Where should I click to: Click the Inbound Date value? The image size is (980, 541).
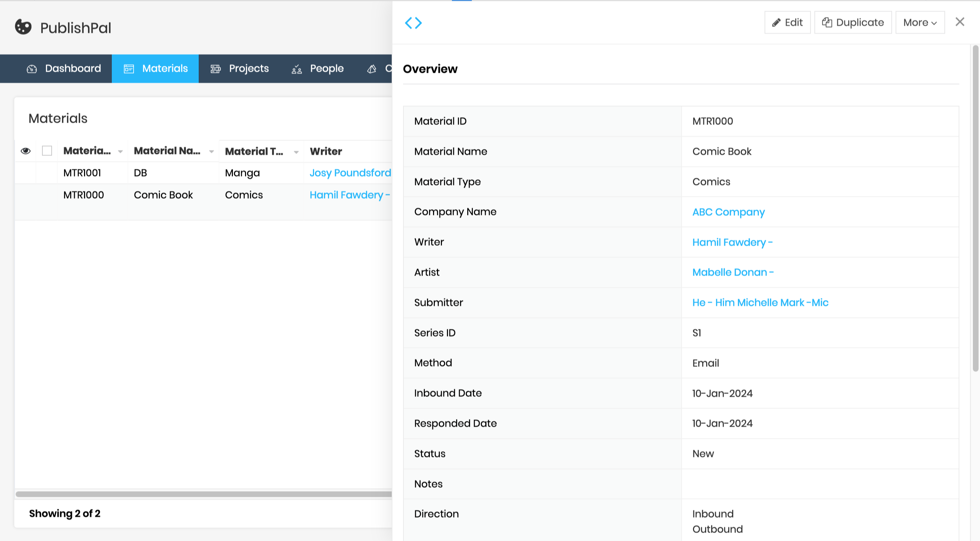tap(722, 393)
